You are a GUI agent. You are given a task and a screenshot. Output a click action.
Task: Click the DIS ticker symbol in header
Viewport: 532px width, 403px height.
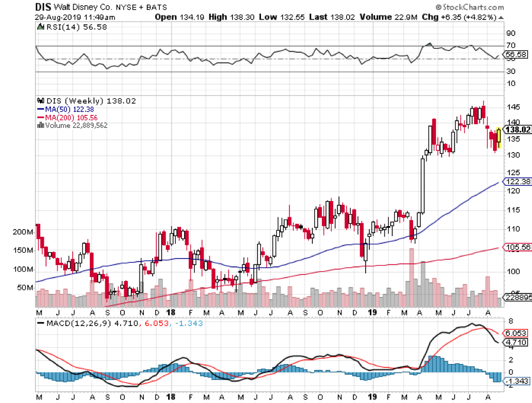[43, 7]
